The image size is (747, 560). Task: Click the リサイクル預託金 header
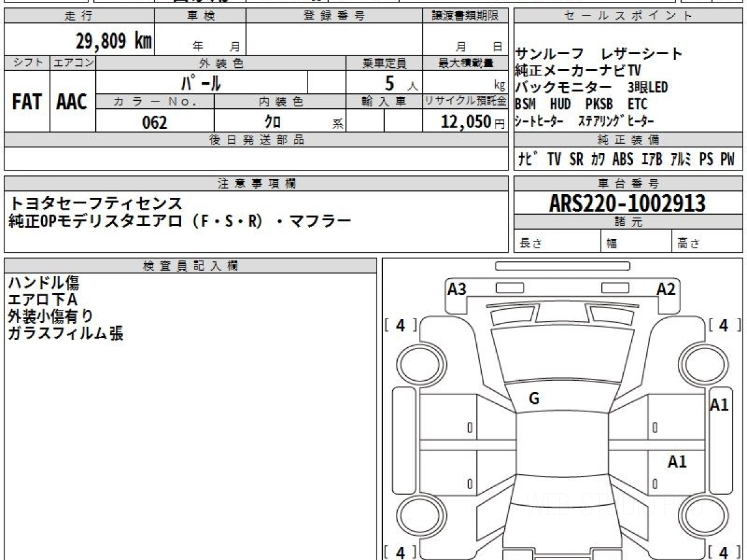[466, 101]
